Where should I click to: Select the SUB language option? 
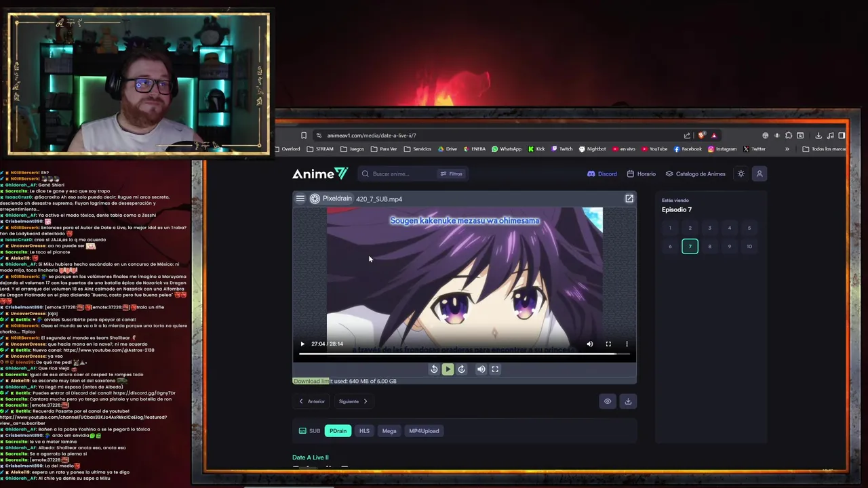(309, 431)
